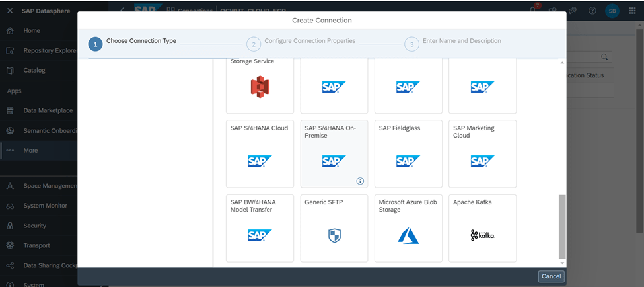Select the SAP Marketing Cloud connection label
This screenshot has height=287, width=644.
tap(474, 132)
